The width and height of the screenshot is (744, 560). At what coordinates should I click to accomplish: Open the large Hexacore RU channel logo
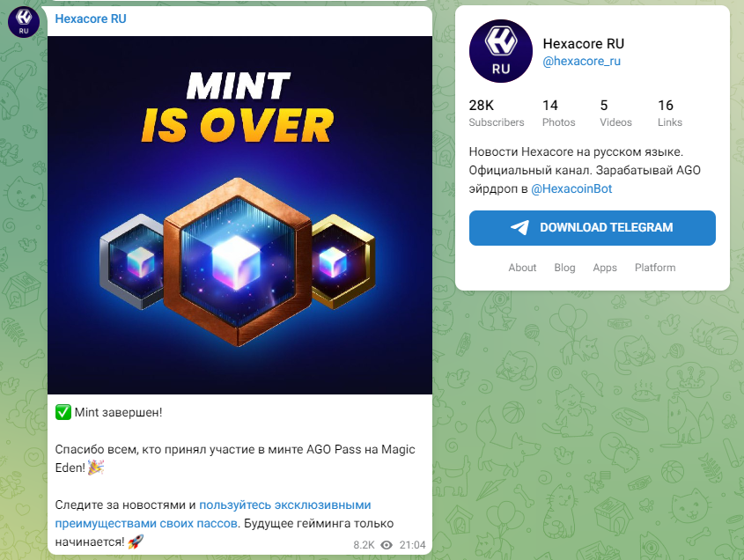pos(501,51)
